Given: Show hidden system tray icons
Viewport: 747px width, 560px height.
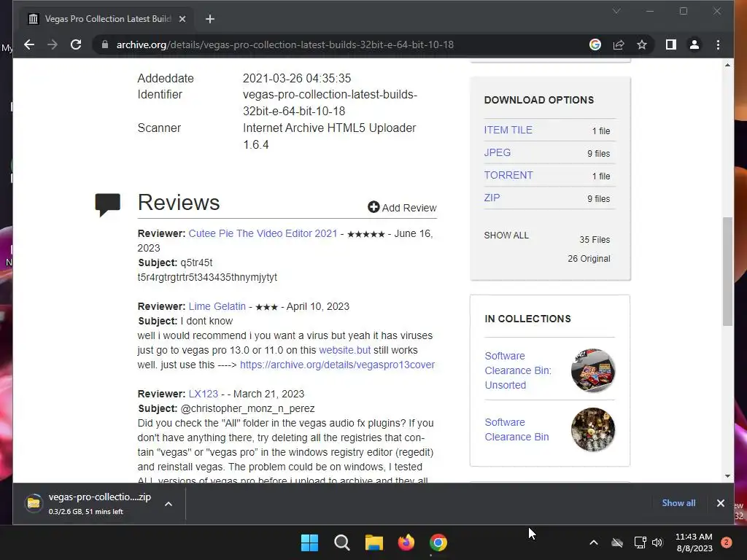Looking at the screenshot, I should (x=594, y=542).
